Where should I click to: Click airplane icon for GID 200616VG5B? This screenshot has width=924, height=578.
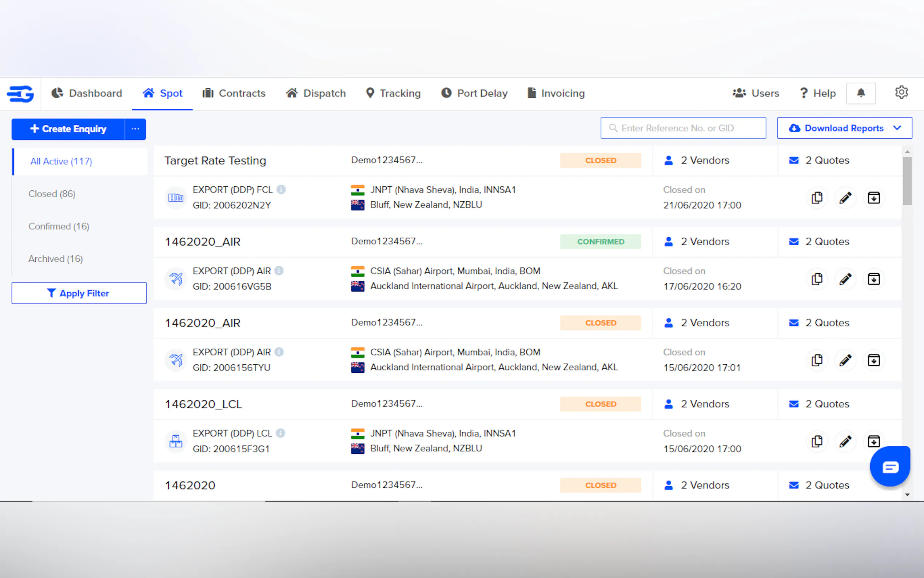click(176, 279)
